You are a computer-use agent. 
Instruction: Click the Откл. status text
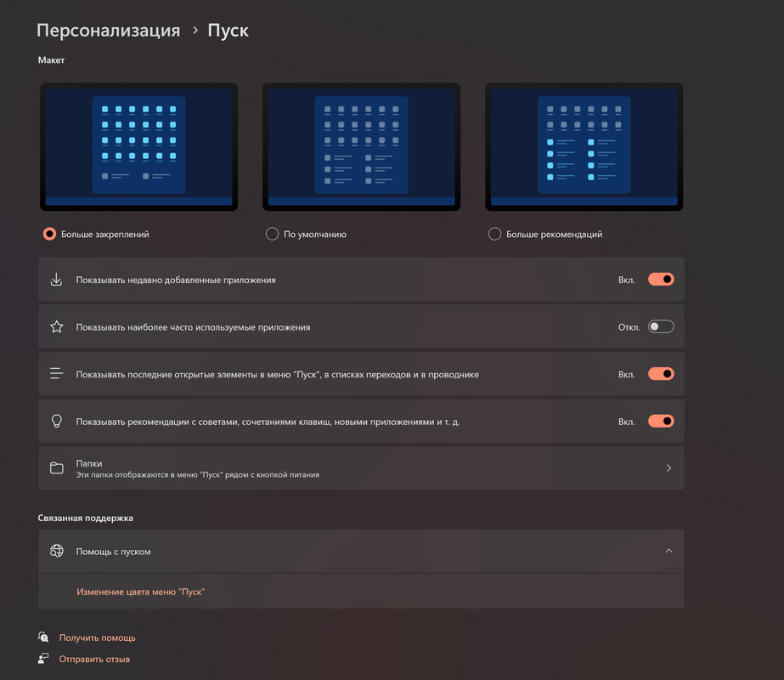tap(629, 327)
